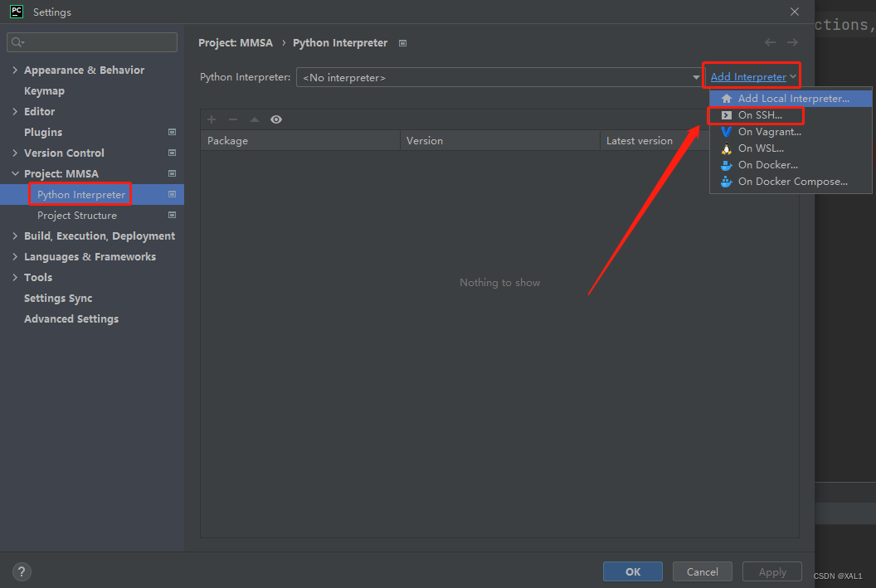Click the upgrade package up-arrow icon
876x588 pixels.
coord(254,119)
